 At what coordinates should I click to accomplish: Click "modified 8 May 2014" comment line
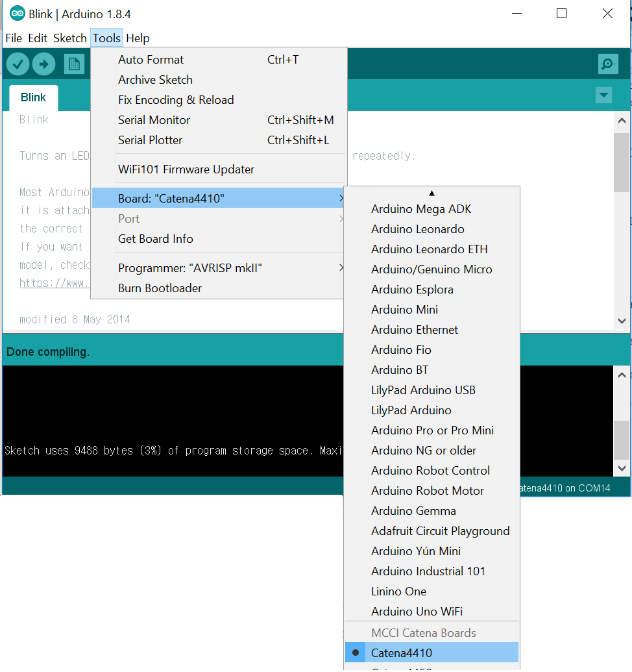[75, 319]
